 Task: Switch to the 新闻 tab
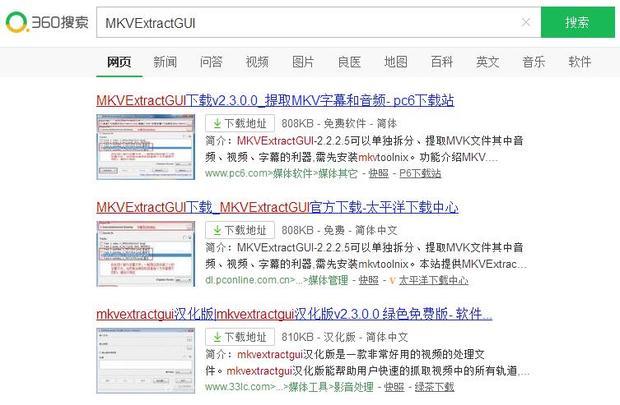(x=165, y=62)
